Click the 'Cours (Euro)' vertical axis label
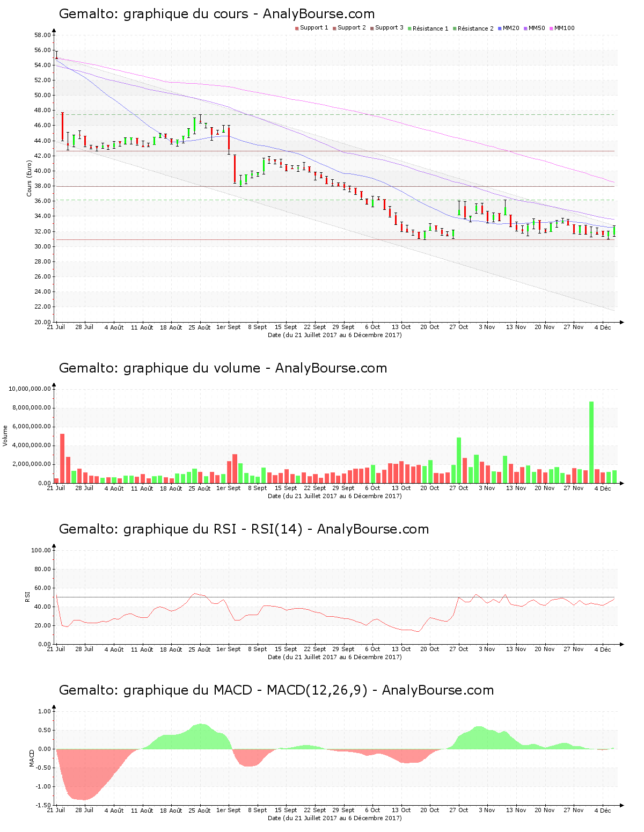 (29, 179)
